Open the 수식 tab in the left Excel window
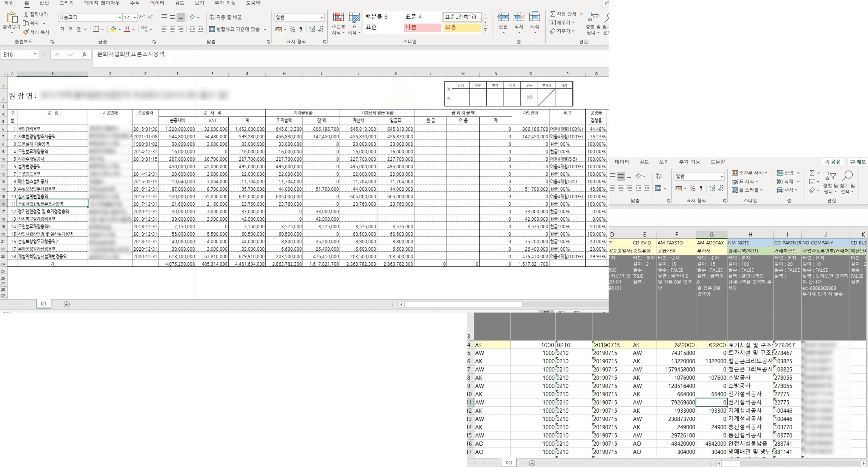The height and width of the screenshot is (467, 868). [135, 3]
